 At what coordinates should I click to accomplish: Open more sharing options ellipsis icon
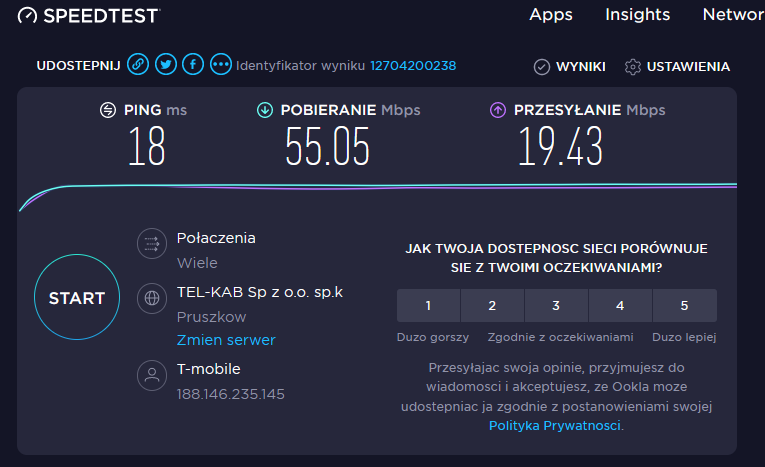tap(221, 64)
